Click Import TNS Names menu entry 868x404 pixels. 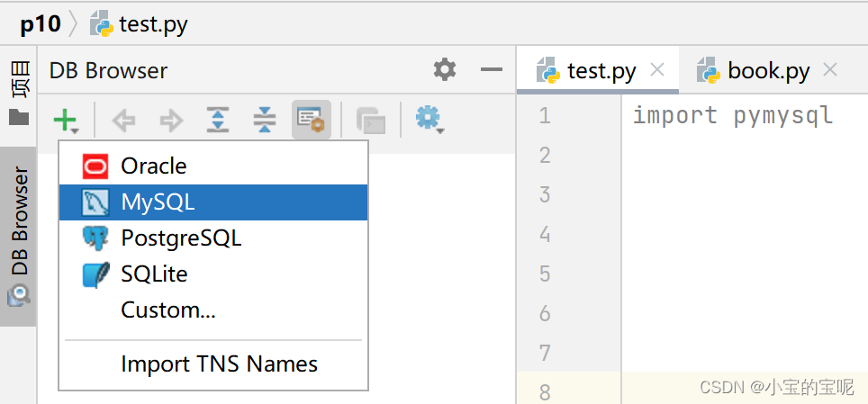pos(213,364)
